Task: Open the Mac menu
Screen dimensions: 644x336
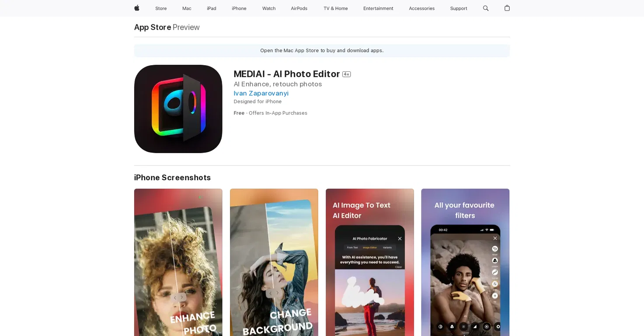Action: [187, 8]
